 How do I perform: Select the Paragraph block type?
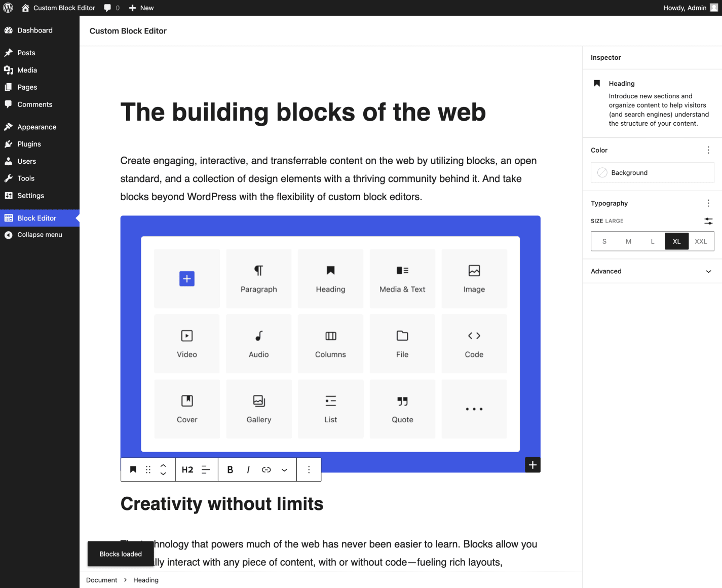tap(258, 278)
